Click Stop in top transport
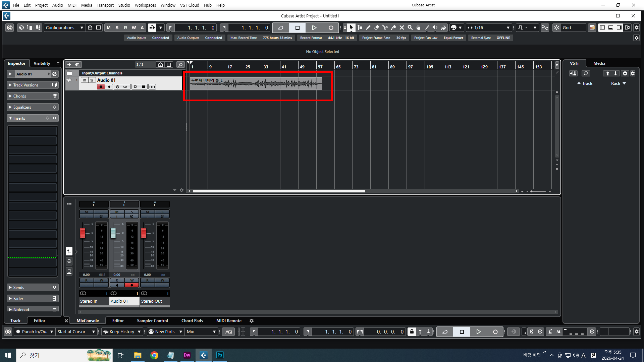Screen dimensions: 644x362 297,28
